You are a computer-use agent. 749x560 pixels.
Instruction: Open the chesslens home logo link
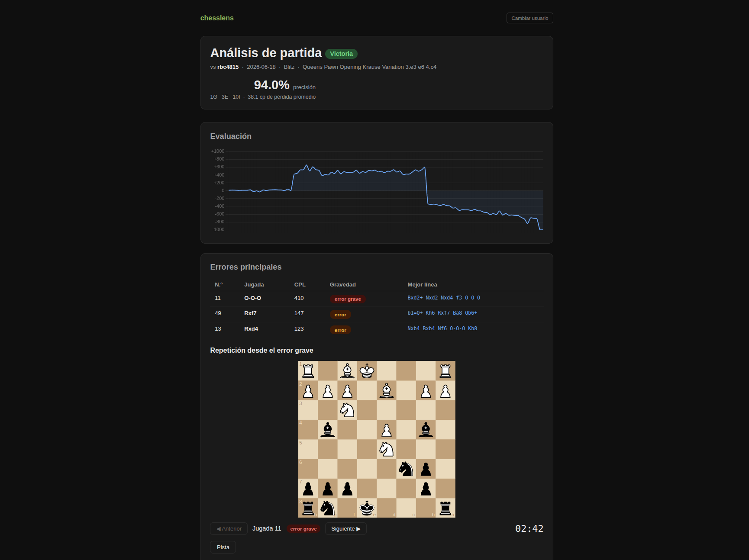tap(217, 18)
